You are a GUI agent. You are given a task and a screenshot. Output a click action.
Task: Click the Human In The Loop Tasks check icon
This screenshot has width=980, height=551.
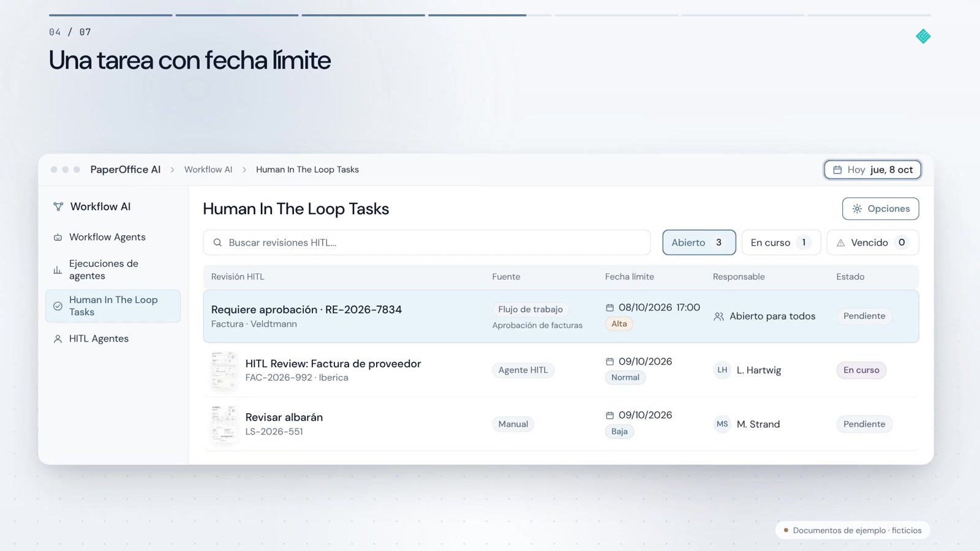click(x=58, y=306)
